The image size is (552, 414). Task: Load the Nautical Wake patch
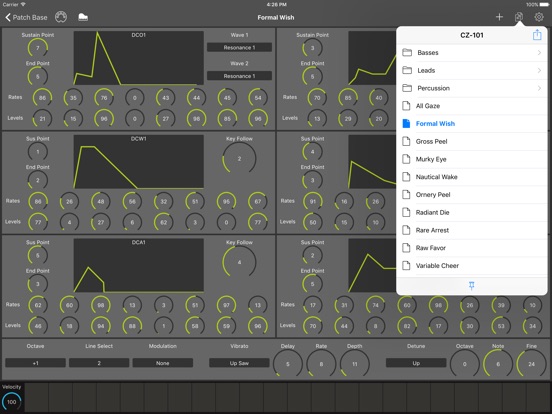tap(472, 177)
